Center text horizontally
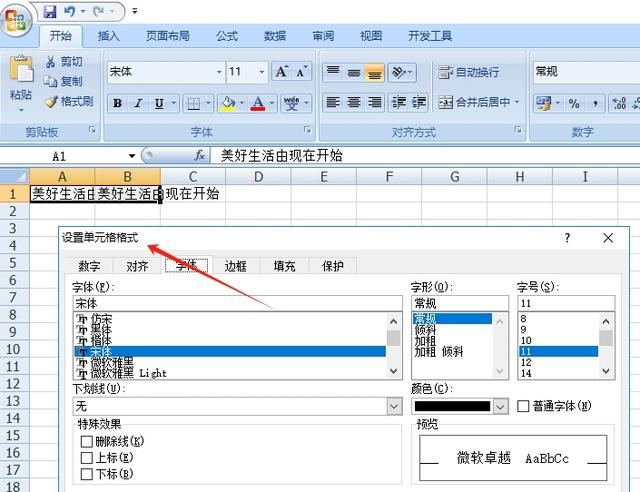The height and width of the screenshot is (492, 640). point(354,102)
